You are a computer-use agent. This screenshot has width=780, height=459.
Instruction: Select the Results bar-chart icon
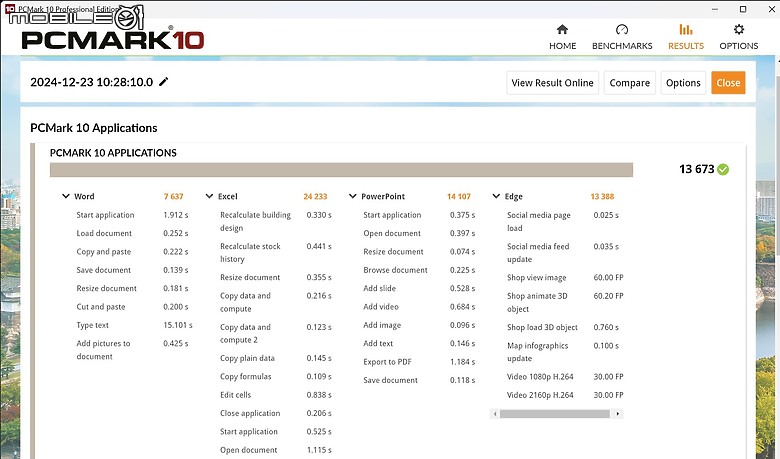pos(685,30)
